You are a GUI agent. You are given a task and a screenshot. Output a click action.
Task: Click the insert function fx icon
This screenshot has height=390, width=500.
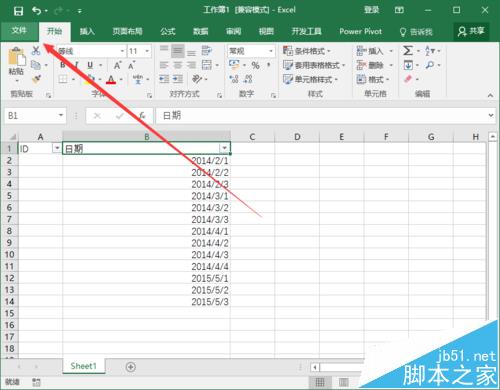[x=142, y=116]
